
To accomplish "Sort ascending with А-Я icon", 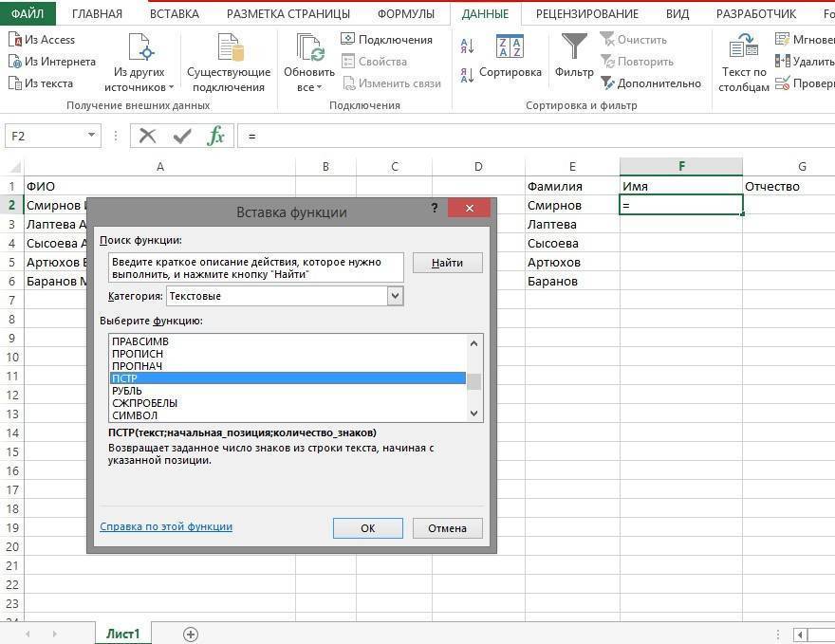I will [466, 46].
